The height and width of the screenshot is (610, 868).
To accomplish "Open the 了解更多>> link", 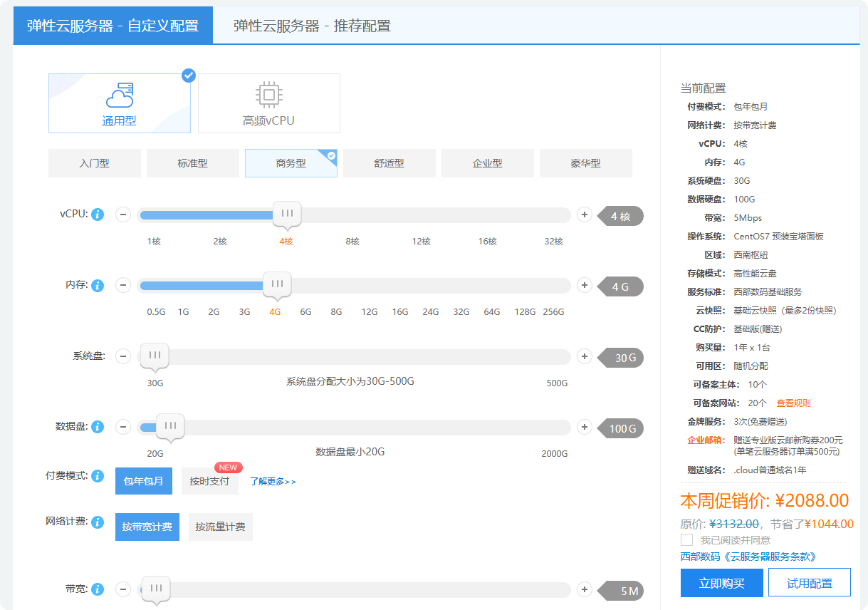I will click(273, 481).
